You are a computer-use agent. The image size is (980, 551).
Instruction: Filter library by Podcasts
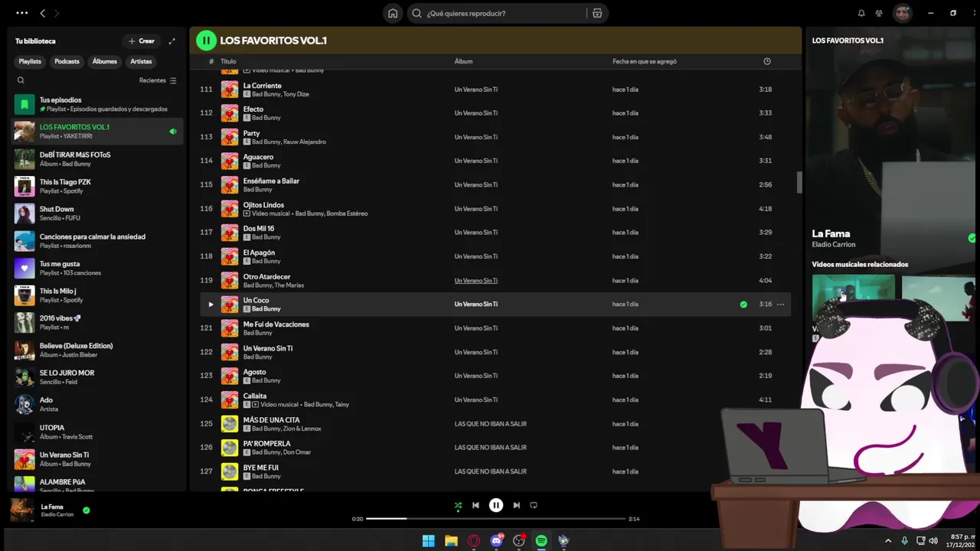coord(67,61)
